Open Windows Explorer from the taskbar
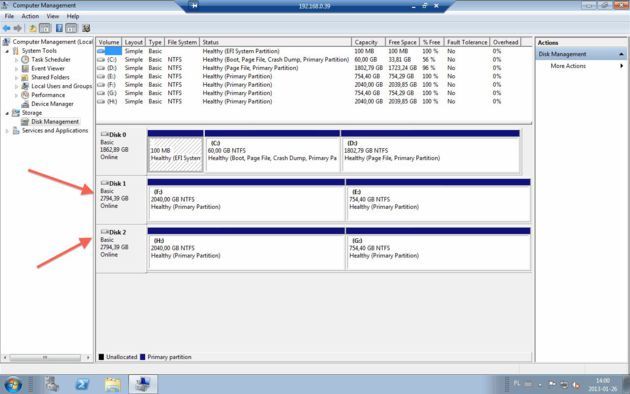The height and width of the screenshot is (394, 630). tap(113, 384)
